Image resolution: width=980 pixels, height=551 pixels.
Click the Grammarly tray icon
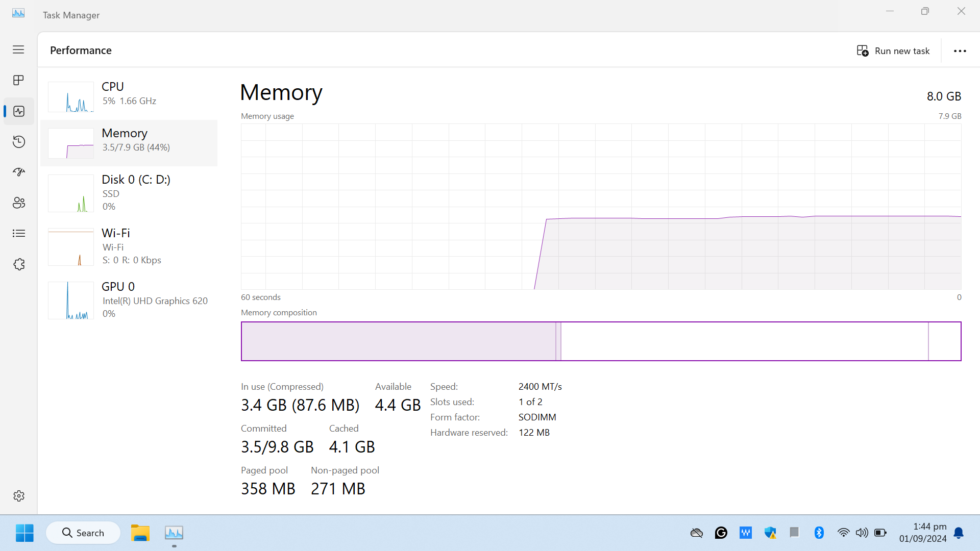(x=721, y=533)
